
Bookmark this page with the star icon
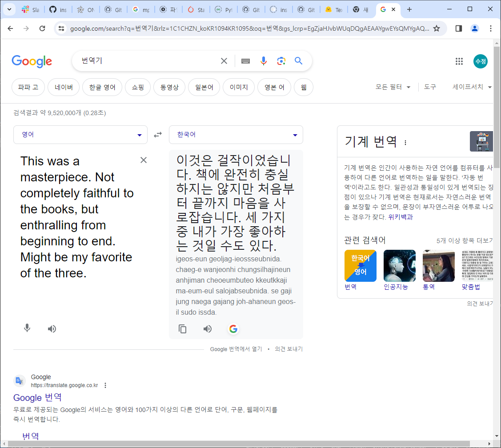(437, 28)
